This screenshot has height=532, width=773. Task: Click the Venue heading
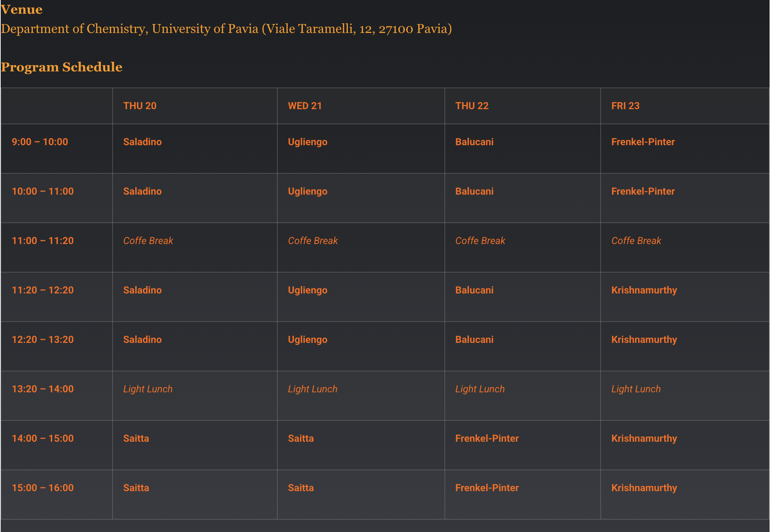tap(22, 10)
